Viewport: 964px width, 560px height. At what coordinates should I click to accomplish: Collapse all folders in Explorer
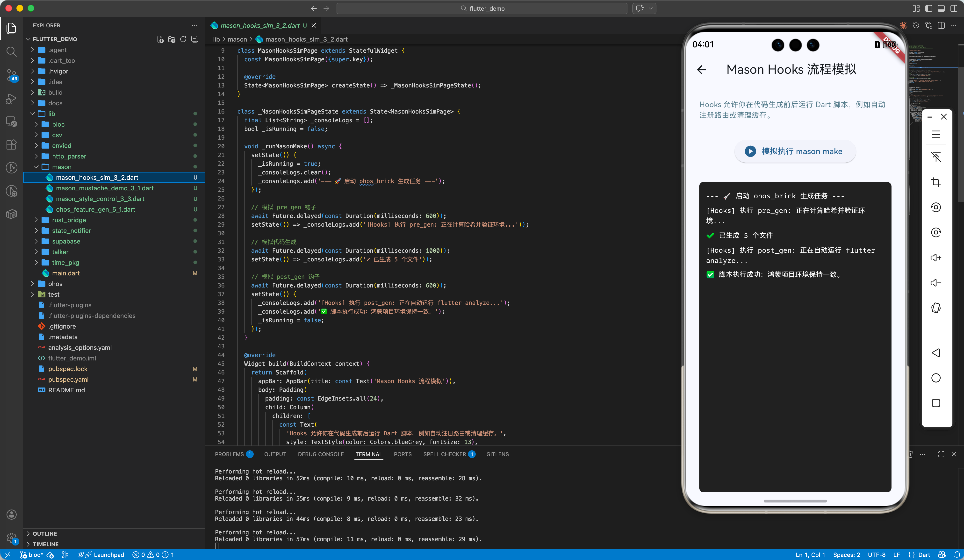tap(195, 39)
